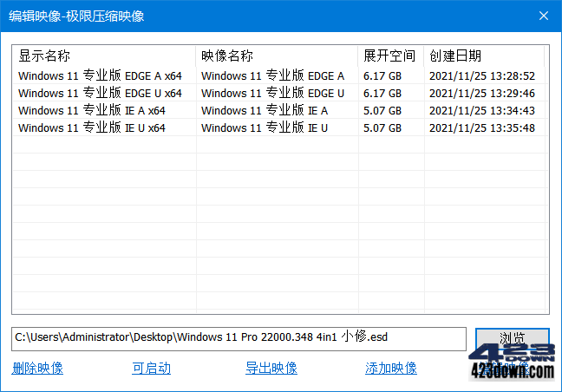Click date 2021/11/25 13:29:46
Image resolution: width=562 pixels, height=392 pixels.
coord(482,93)
